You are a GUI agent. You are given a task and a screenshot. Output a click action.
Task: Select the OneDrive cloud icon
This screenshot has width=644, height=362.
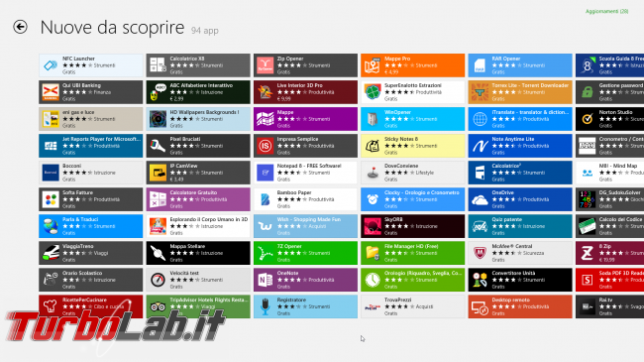(480, 199)
